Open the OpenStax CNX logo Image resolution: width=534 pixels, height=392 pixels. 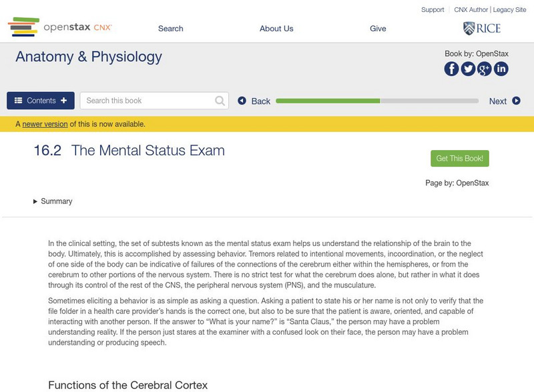[x=59, y=27]
